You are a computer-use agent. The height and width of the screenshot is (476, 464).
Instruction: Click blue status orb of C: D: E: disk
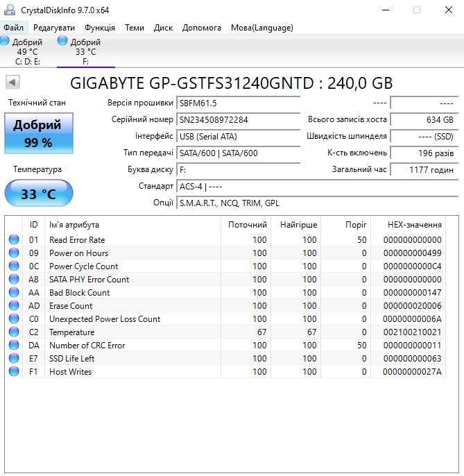[5, 41]
